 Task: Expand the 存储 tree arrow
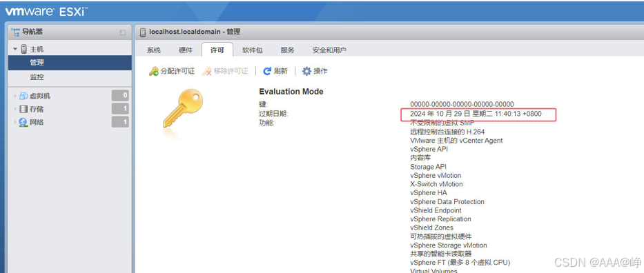pyautogui.click(x=16, y=109)
